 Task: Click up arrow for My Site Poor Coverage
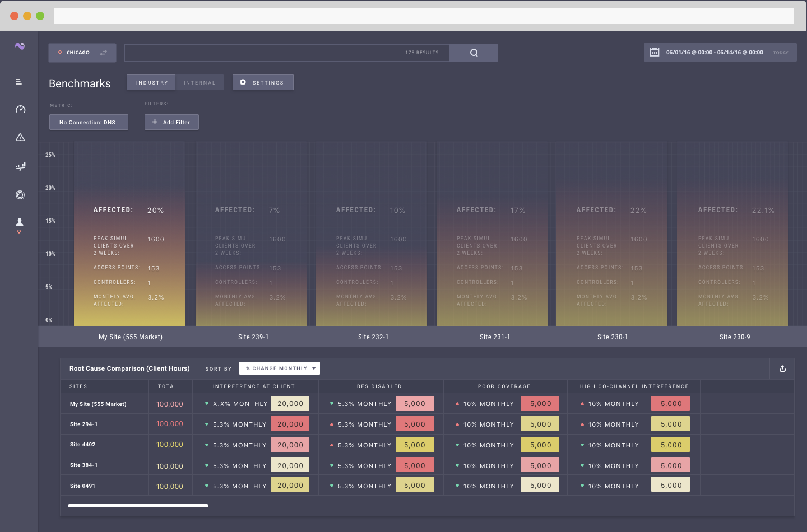(457, 404)
